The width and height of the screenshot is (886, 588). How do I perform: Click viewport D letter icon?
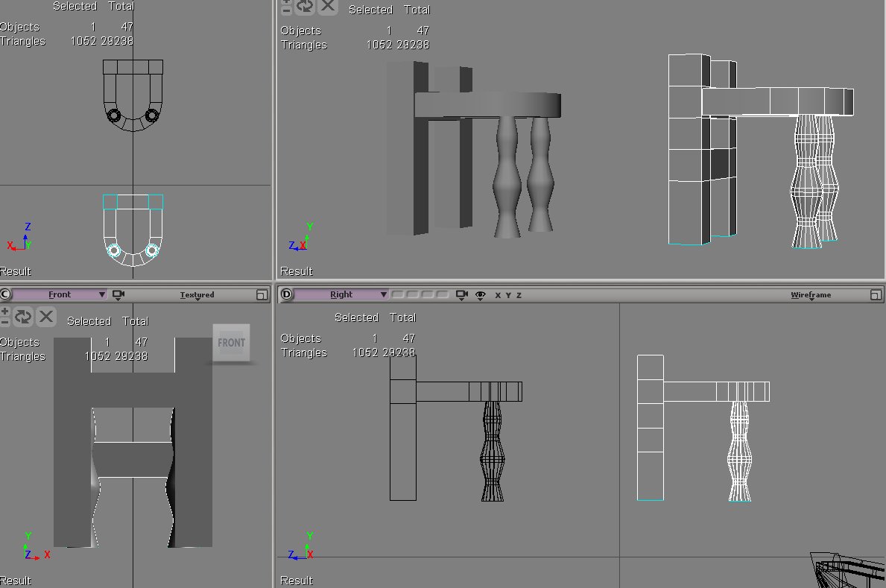point(286,294)
